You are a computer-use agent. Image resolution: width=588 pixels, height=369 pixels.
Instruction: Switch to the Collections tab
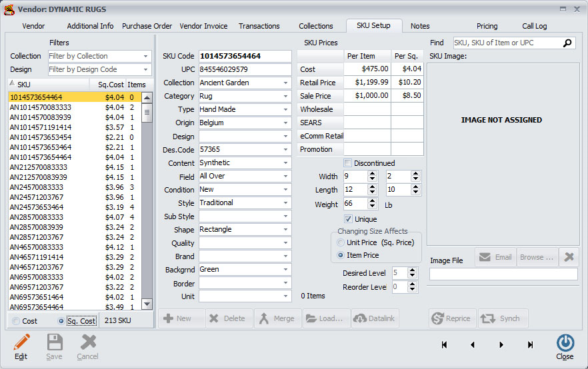coord(316,26)
